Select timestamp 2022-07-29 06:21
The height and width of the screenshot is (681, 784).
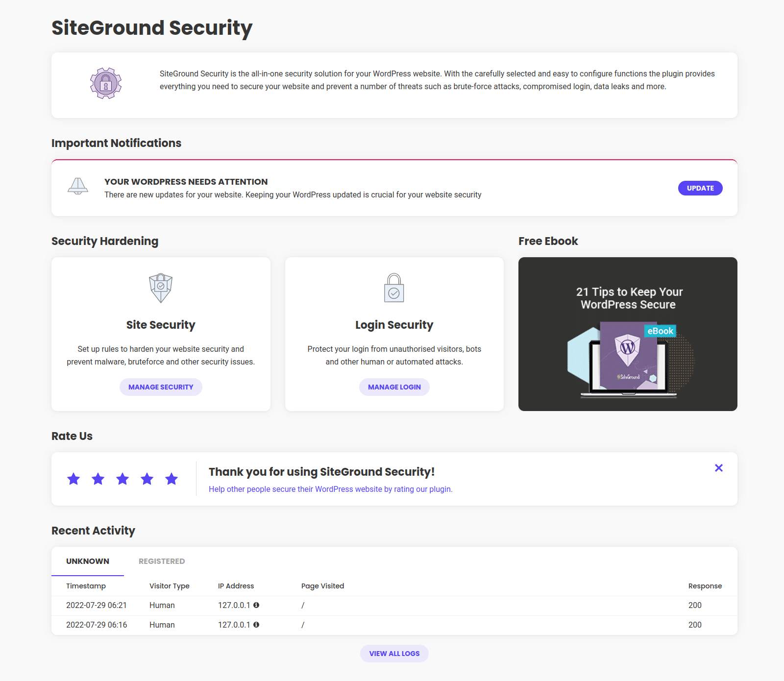[x=97, y=605]
